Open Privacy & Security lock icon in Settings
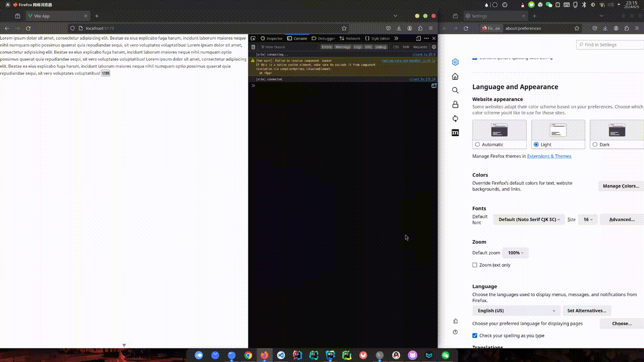This screenshot has width=644, height=362. [x=455, y=105]
